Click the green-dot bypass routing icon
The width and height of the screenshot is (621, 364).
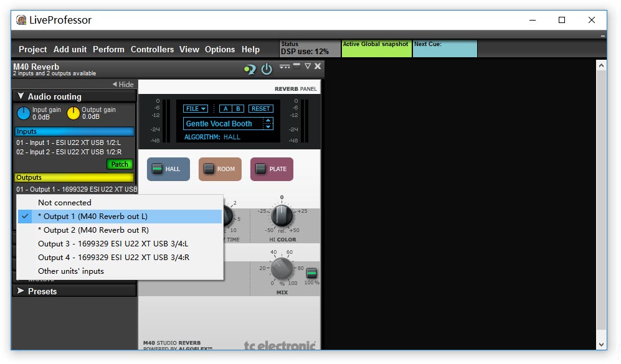click(250, 70)
